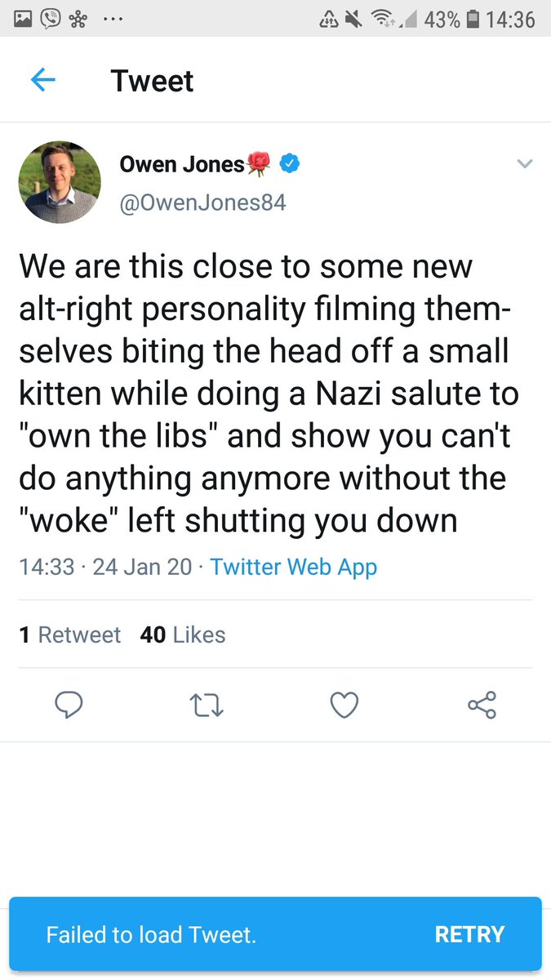Tap the retweet icon
551x980 pixels.
(x=207, y=704)
